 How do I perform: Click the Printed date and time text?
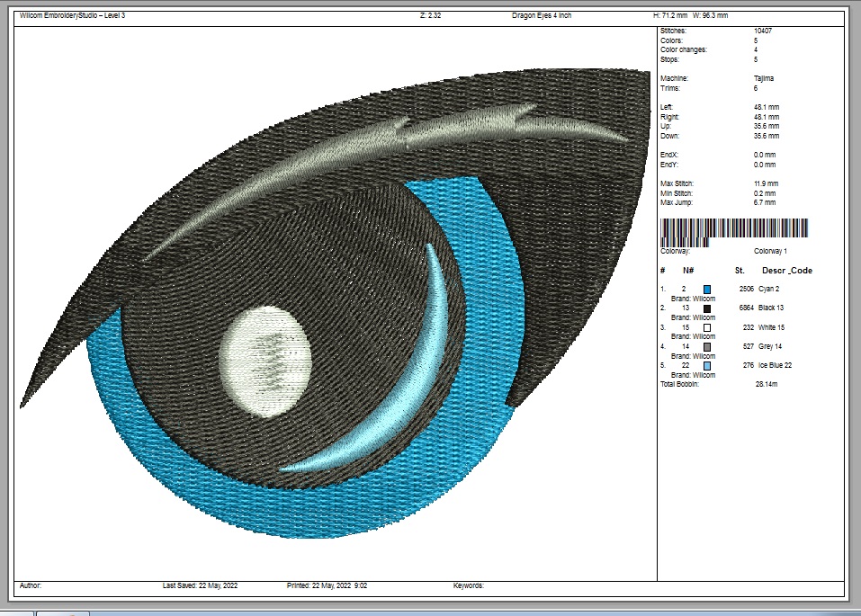coord(327,585)
